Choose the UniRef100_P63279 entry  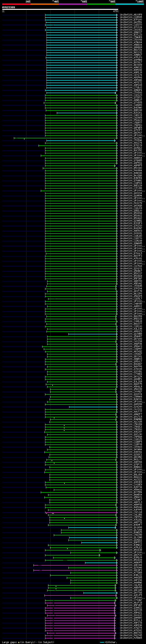coord(131,203)
